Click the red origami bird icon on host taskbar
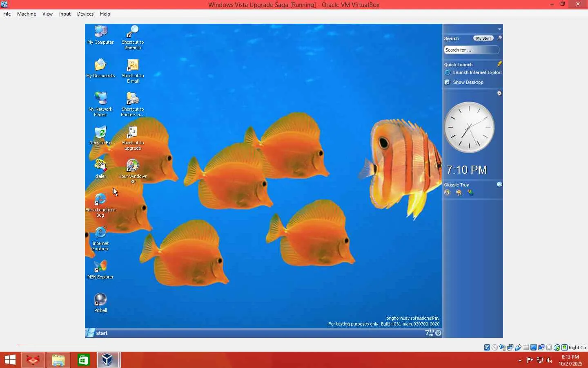The image size is (588, 368). [33, 360]
